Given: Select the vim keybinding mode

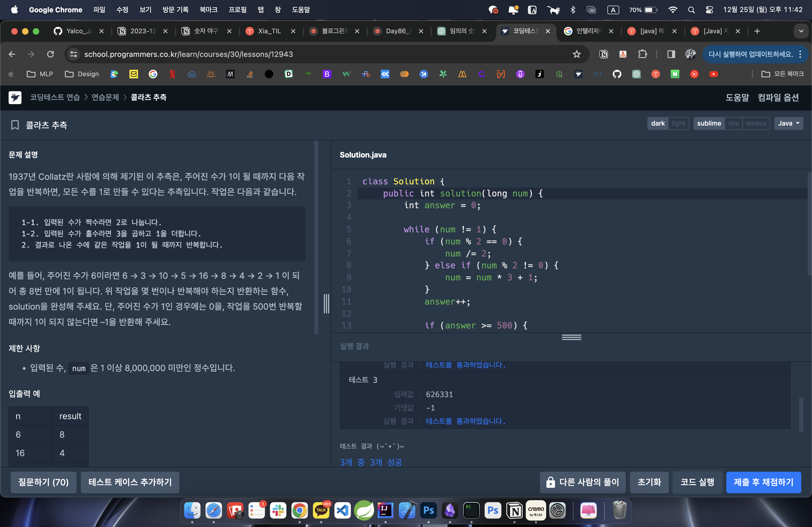Looking at the screenshot, I should tap(733, 123).
